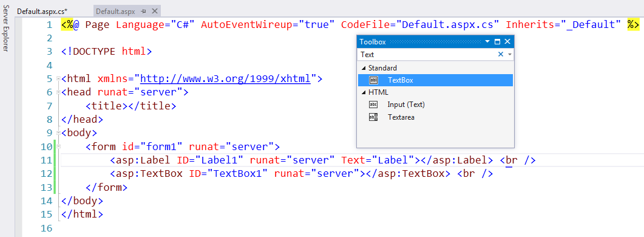This screenshot has width=644, height=237.
Task: Open the Toolbox search options dropdown
Action: click(509, 54)
